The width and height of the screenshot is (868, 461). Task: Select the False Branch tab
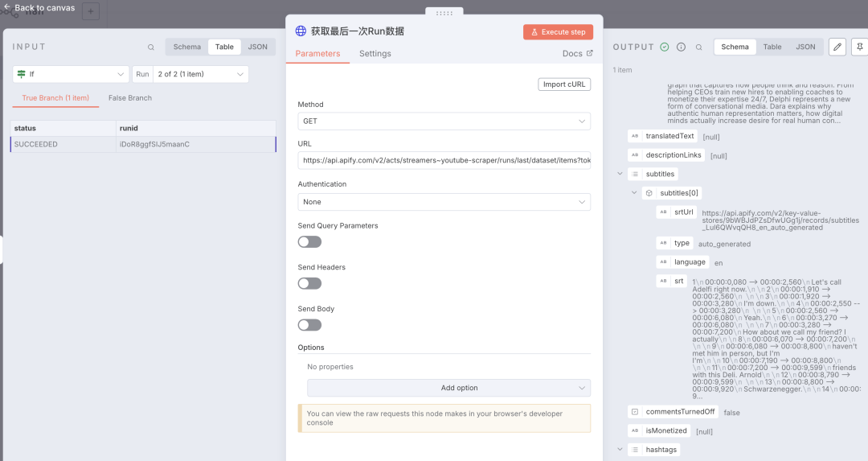pos(130,98)
